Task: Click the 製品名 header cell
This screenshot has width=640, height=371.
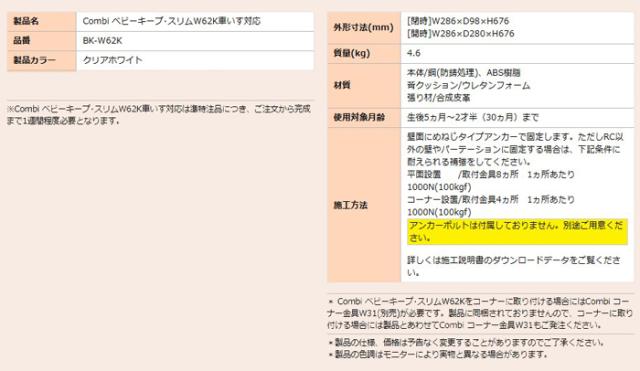Action: click(41, 21)
